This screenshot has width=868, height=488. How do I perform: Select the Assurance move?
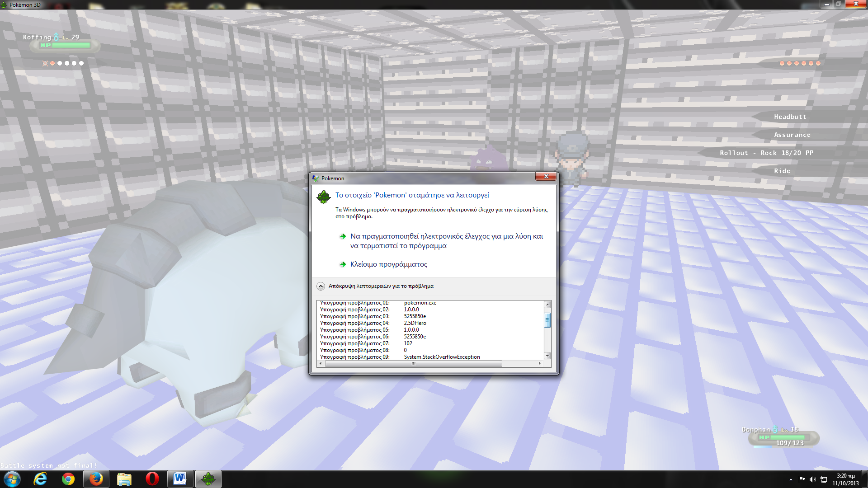792,135
